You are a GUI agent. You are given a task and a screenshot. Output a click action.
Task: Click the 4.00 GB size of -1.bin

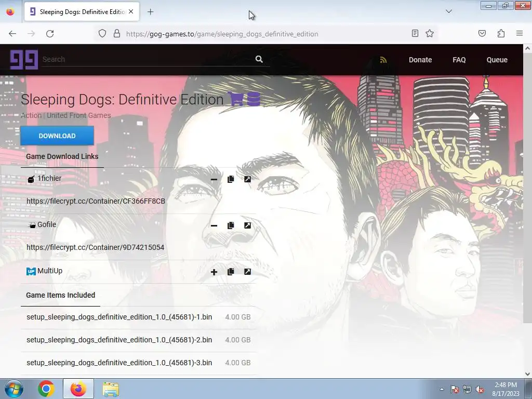(x=238, y=317)
